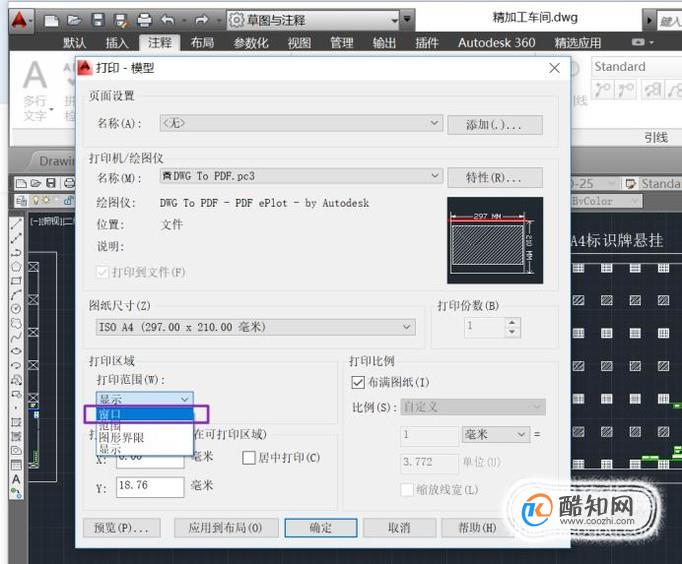Toggle the Fit to paper checkbox

(358, 383)
